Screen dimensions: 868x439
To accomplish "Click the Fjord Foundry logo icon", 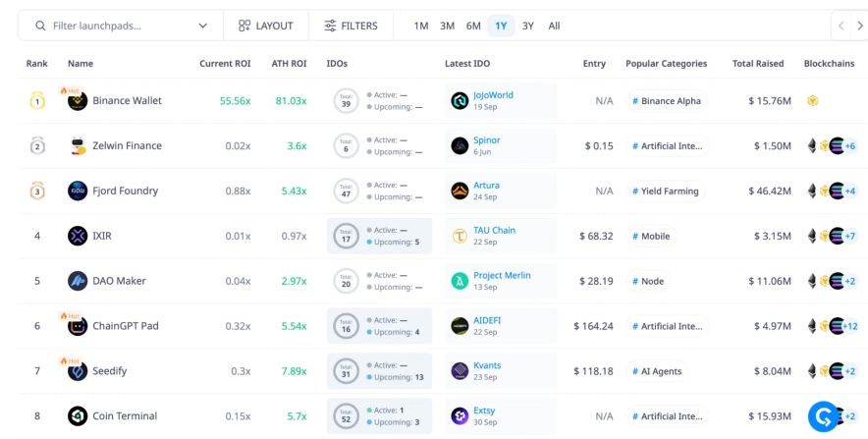I will click(x=78, y=192).
